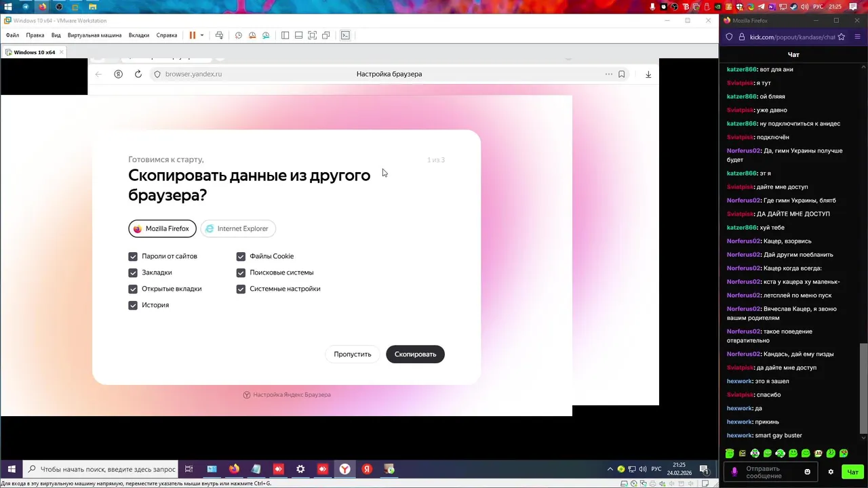
Task: Click the revert to snapshot icon
Action: (252, 35)
